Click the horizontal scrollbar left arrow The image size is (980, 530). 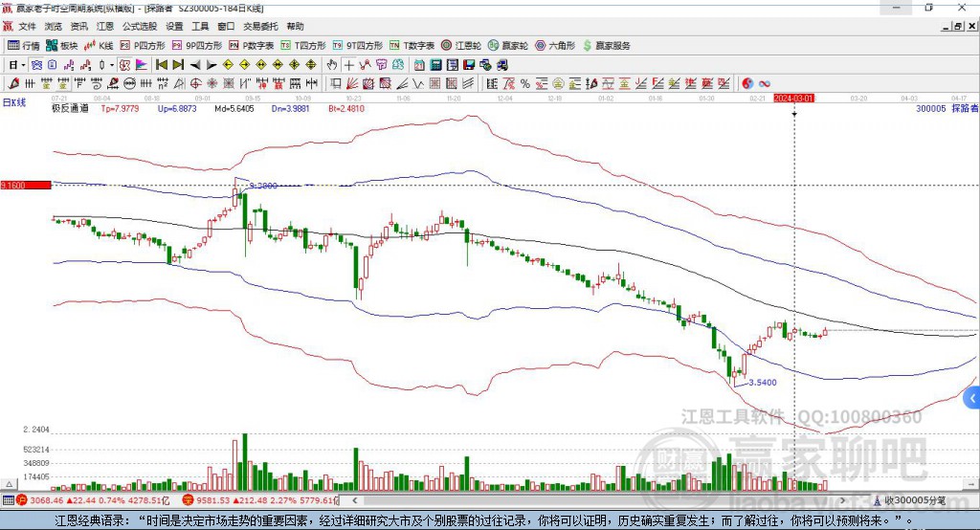click(x=354, y=500)
